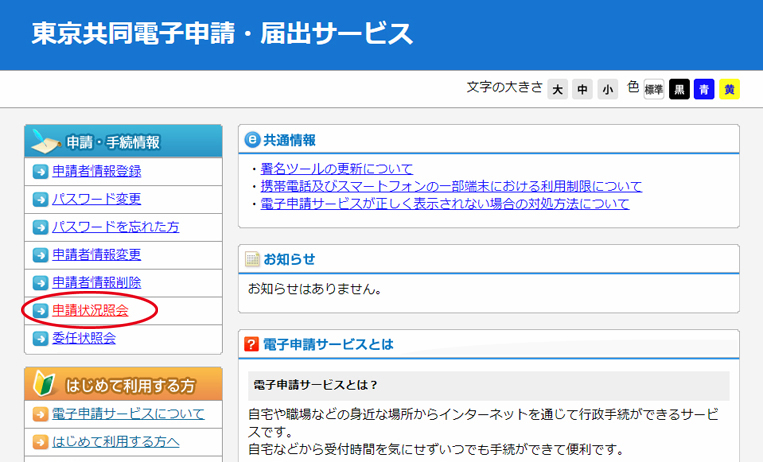
Task: Click arrow icon beside 委任状照会
Action: (x=40, y=338)
